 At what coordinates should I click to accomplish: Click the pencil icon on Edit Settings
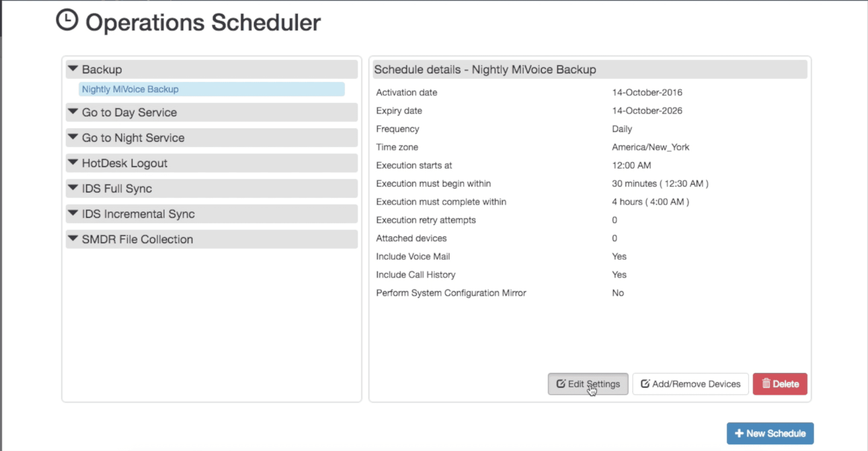[560, 384]
